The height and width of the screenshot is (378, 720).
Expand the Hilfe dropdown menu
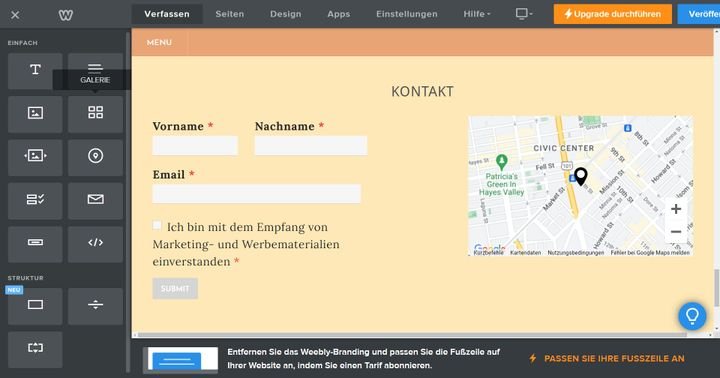point(477,14)
